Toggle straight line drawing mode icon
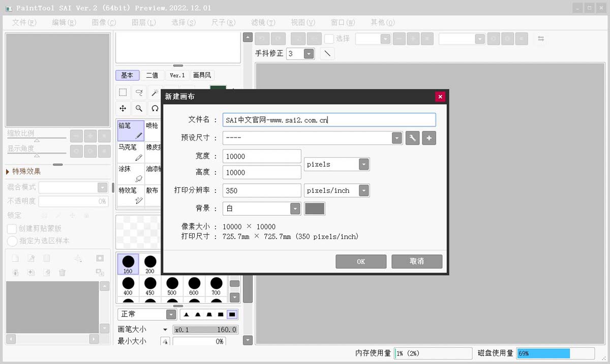The width and height of the screenshot is (610, 364). (327, 53)
